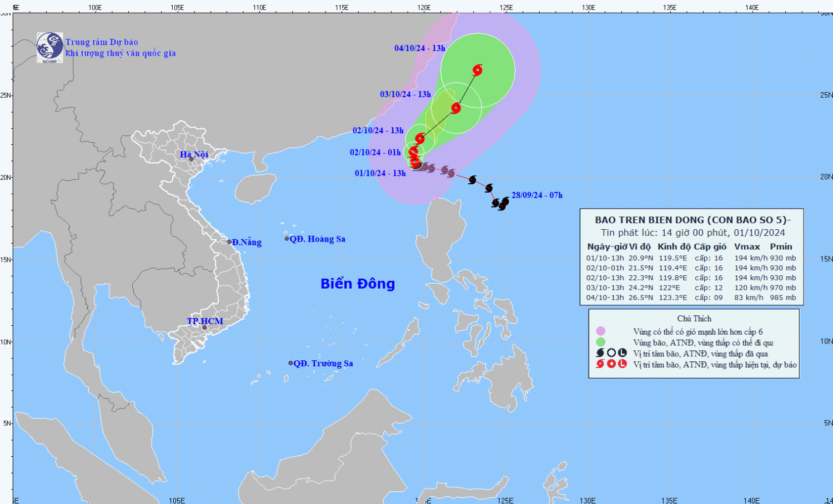Click the 'Biển Đông' sea label

358,284
